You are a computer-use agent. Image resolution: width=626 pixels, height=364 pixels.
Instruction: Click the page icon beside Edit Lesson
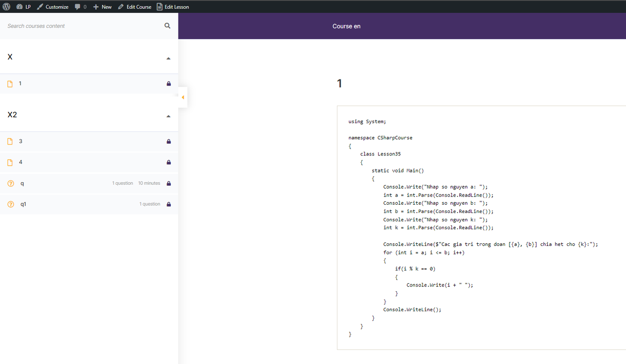(x=159, y=7)
